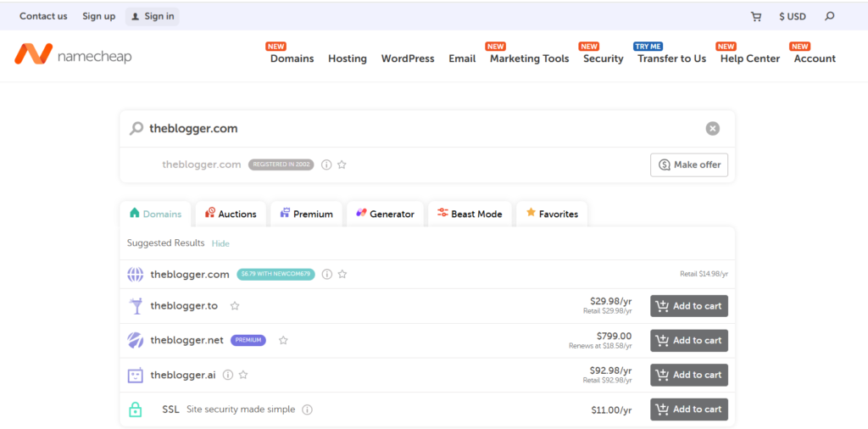This screenshot has height=429, width=868.
Task: Click the $6.79 WITH NEWCOM679 promo badge
Action: 275,274
